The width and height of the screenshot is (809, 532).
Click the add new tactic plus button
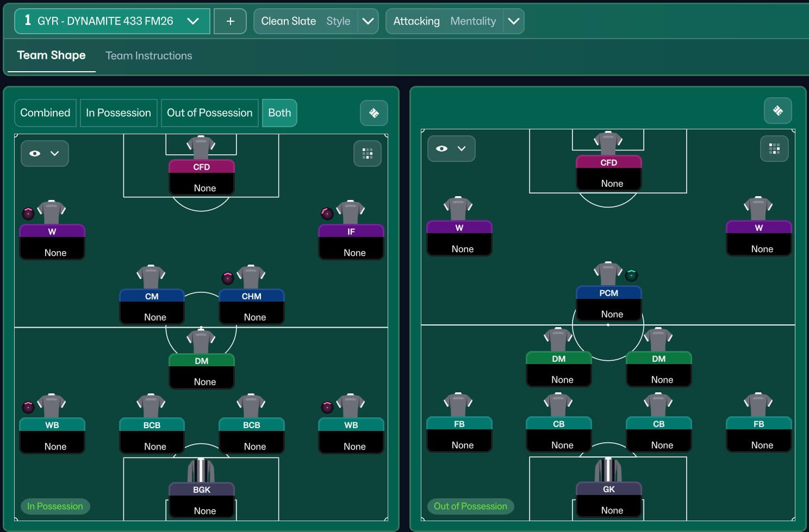click(230, 21)
